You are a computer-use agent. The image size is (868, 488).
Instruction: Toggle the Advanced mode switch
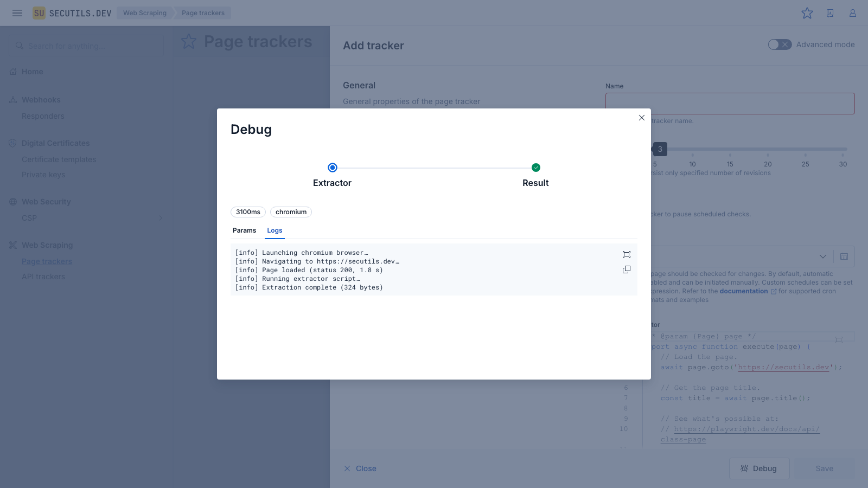(x=780, y=44)
